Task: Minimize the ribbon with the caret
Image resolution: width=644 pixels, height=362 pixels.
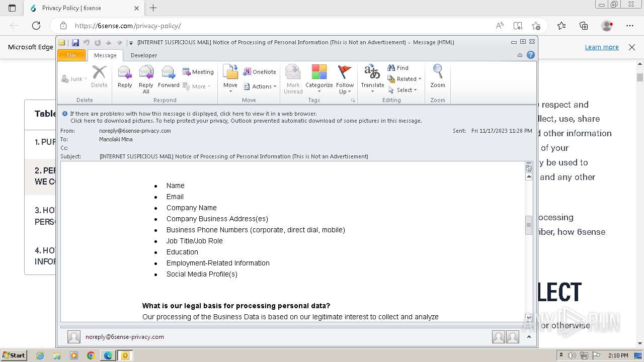Action: [x=520, y=55]
